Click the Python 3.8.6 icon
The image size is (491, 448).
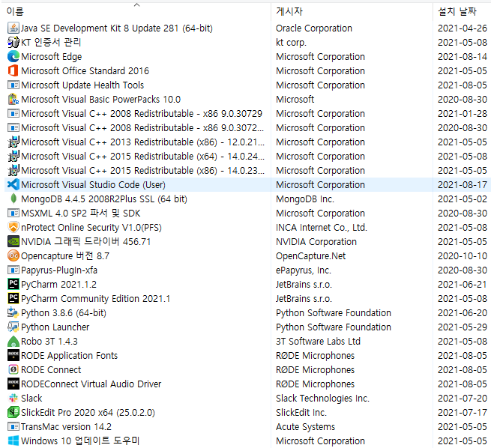coord(13,313)
